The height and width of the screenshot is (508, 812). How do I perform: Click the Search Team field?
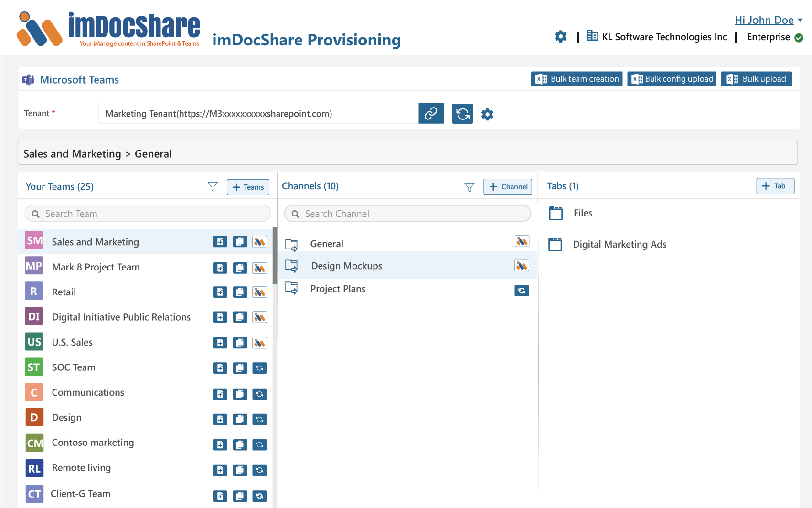click(148, 214)
